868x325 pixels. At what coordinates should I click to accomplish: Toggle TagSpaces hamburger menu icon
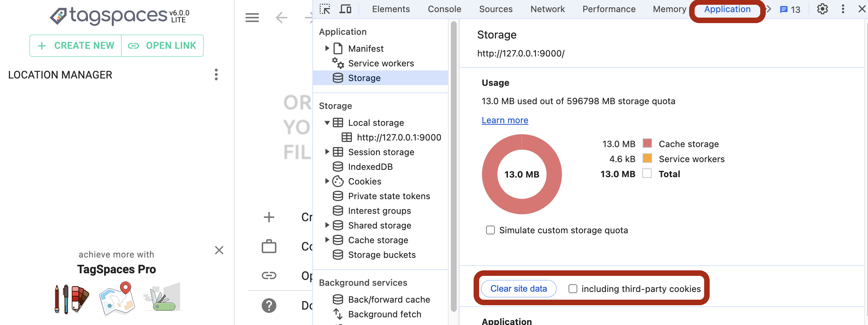(252, 17)
